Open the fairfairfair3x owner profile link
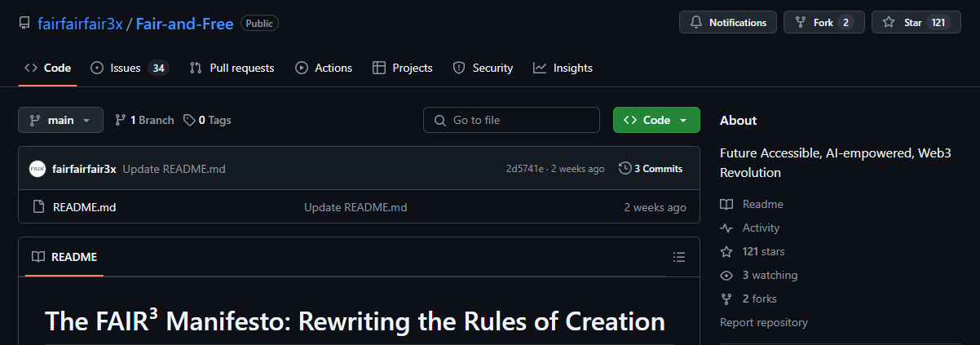Image resolution: width=980 pixels, height=345 pixels. coord(80,24)
